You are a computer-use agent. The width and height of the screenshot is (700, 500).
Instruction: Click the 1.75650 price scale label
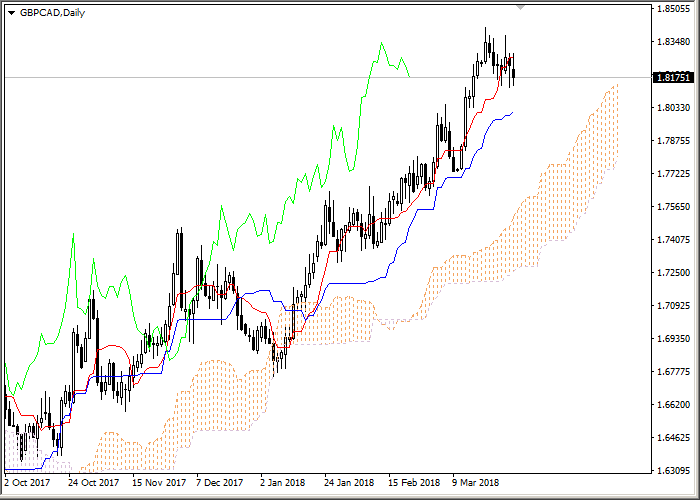[674, 206]
